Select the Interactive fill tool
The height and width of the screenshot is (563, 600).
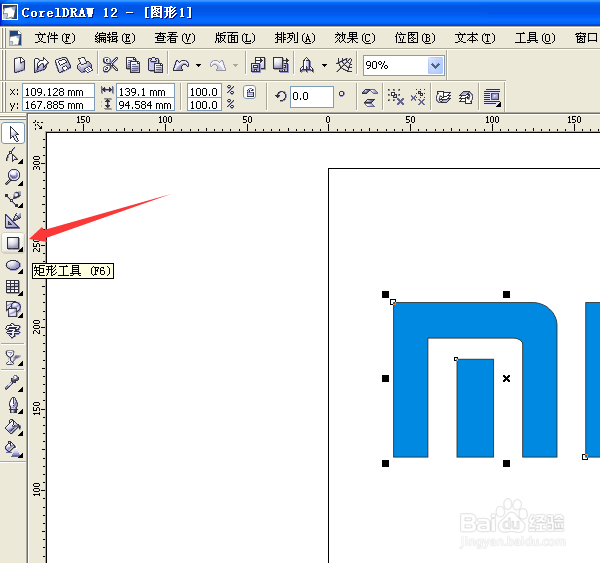tap(14, 448)
